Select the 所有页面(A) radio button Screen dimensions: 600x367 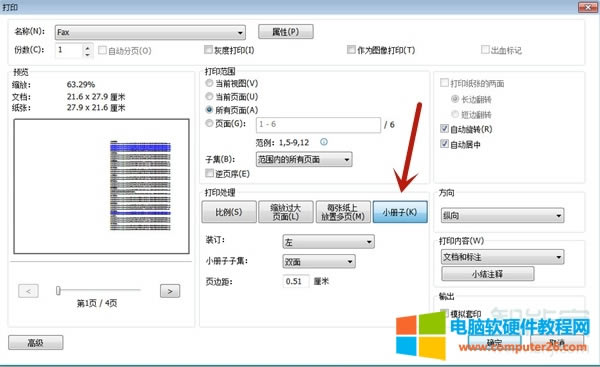tap(209, 110)
